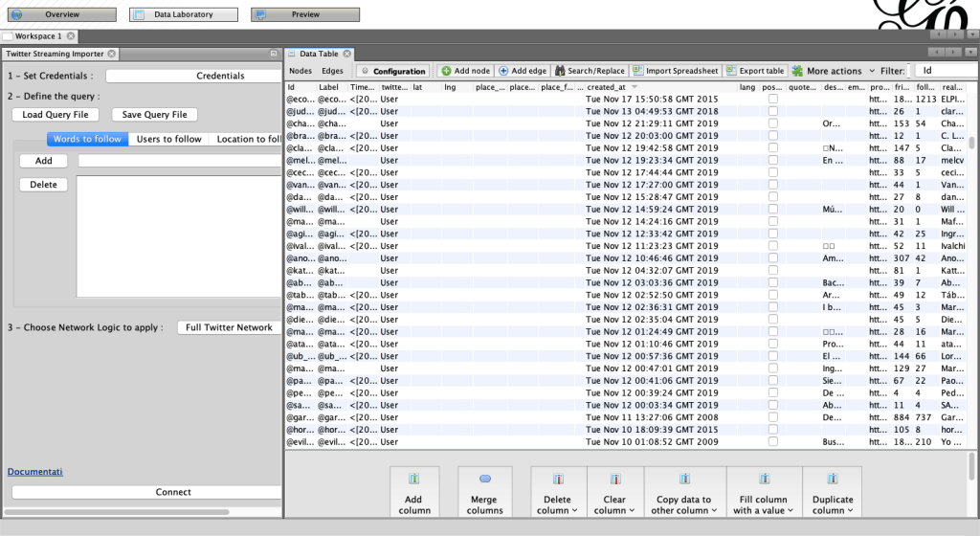Click the Load Query File button

tap(56, 114)
